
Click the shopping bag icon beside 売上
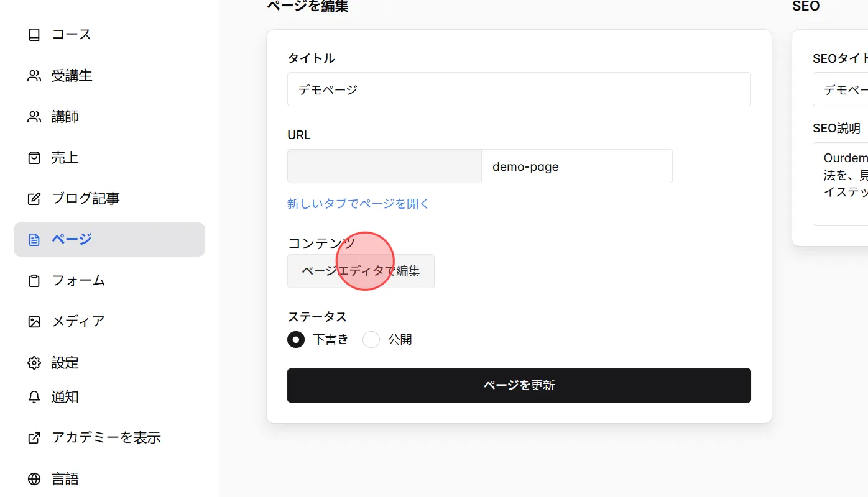34,158
